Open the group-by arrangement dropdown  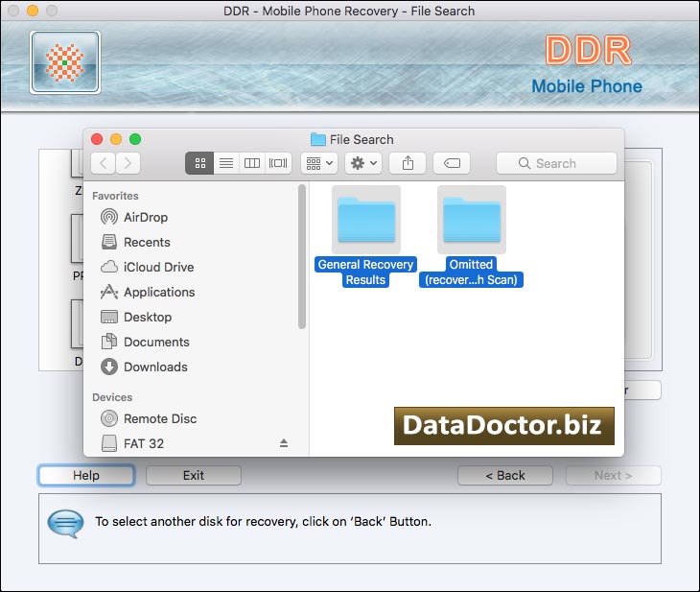pyautogui.click(x=319, y=163)
